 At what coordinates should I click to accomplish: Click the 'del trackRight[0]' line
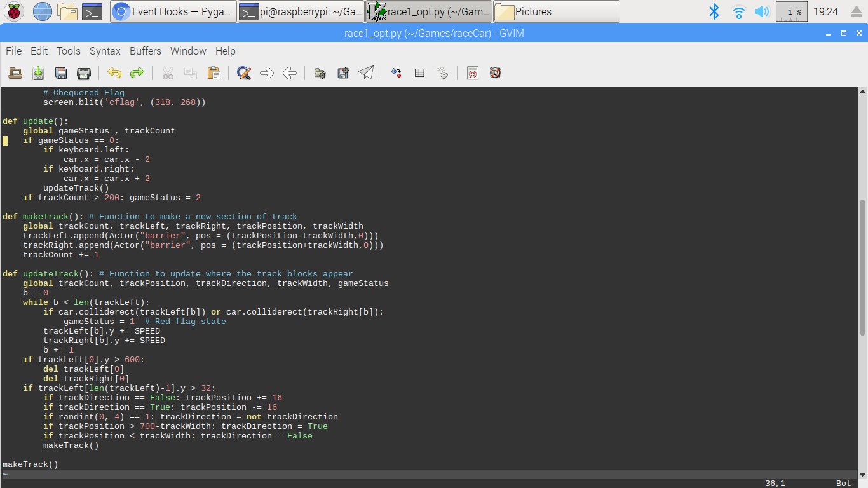(x=86, y=379)
